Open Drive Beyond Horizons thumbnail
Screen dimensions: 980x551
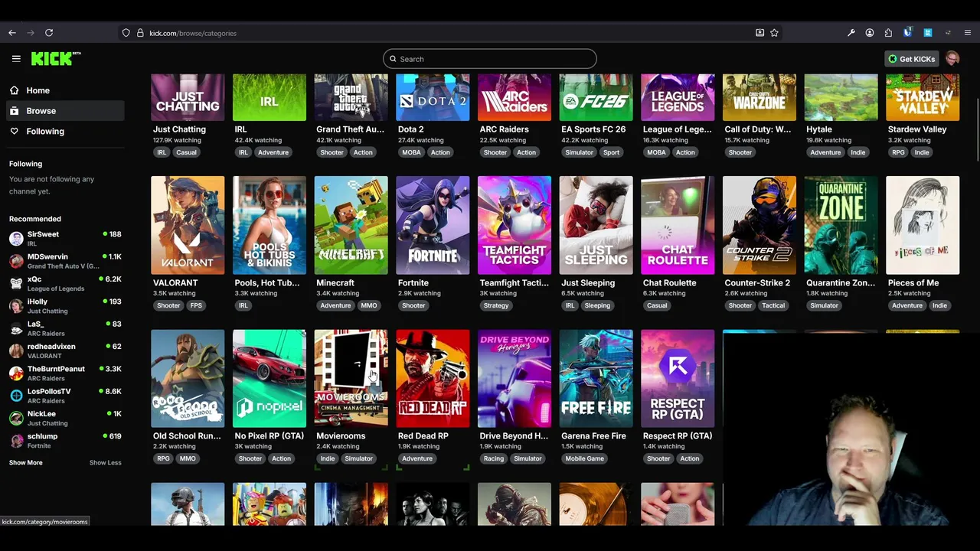coord(514,378)
